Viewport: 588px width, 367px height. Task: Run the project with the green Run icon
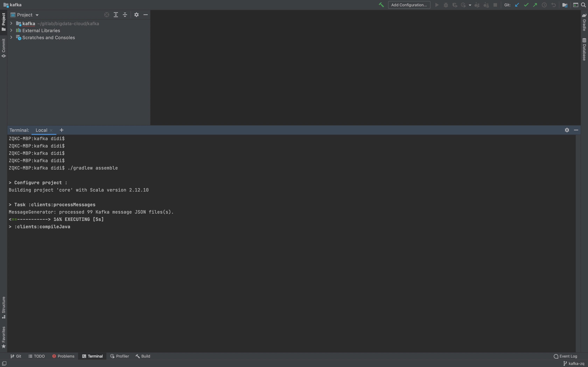click(x=436, y=5)
